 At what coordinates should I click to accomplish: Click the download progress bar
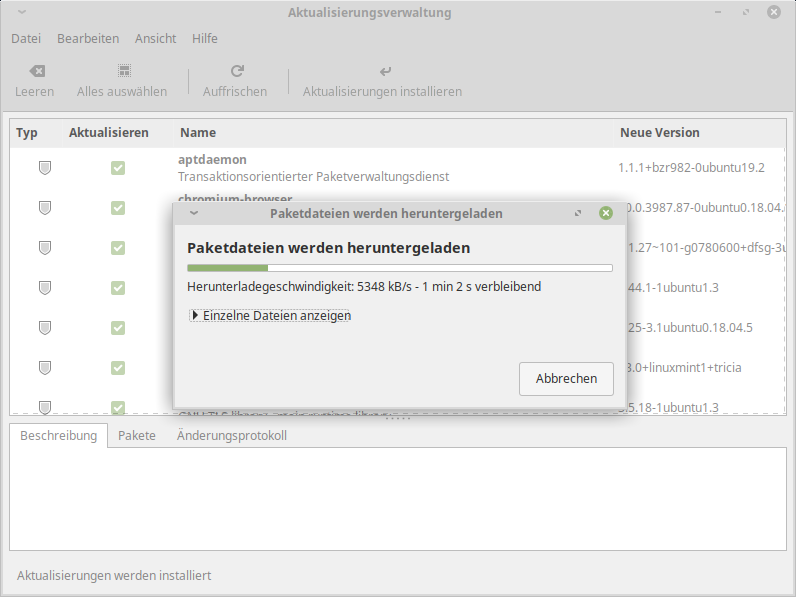(399, 268)
